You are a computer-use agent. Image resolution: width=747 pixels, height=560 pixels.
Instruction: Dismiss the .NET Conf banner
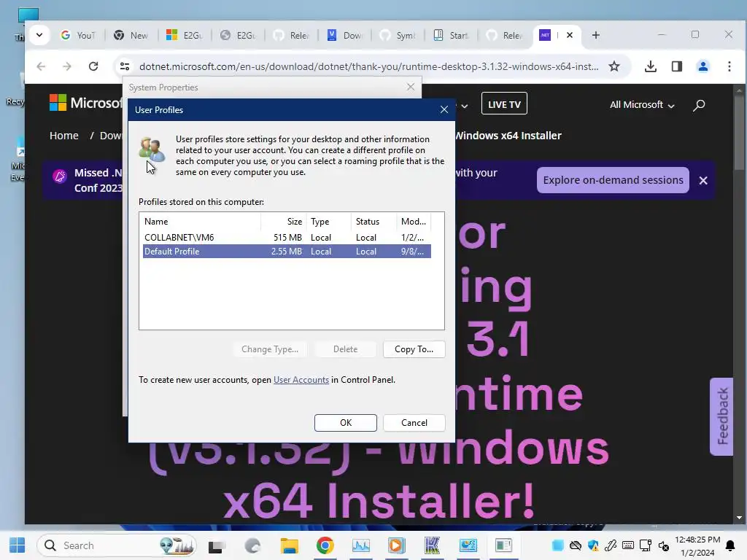click(x=703, y=181)
